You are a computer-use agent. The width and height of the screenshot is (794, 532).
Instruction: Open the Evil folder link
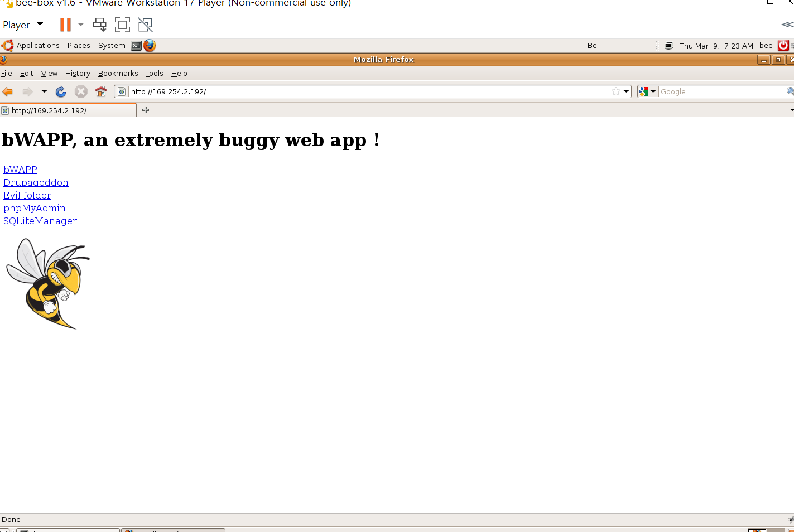click(27, 195)
